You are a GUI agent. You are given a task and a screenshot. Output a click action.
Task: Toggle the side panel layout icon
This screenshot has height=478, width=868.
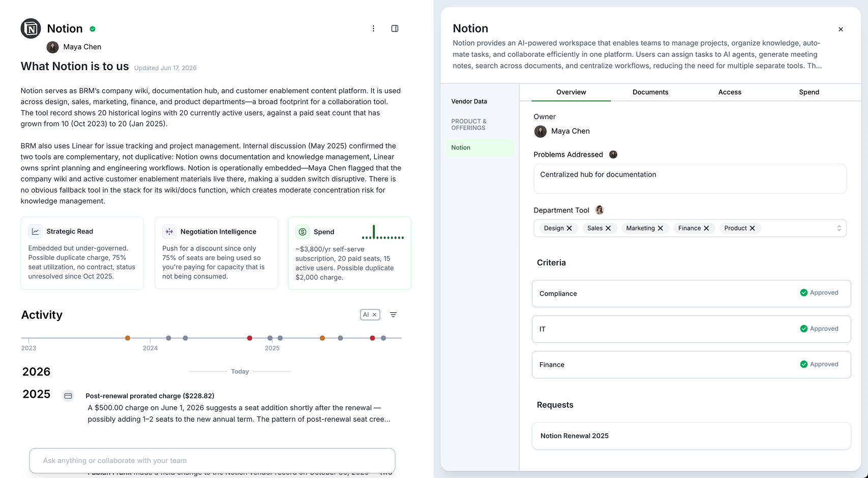point(395,28)
